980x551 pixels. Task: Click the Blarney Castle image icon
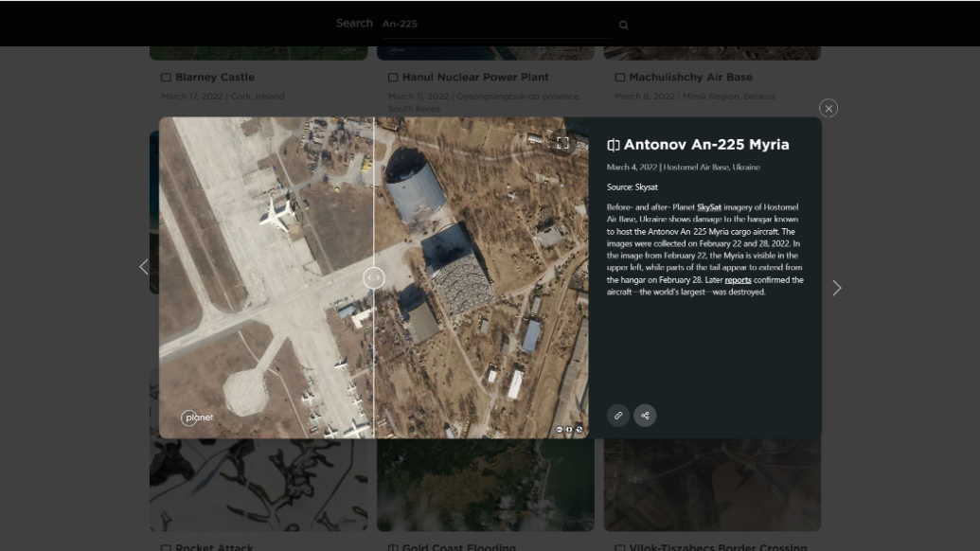click(166, 78)
